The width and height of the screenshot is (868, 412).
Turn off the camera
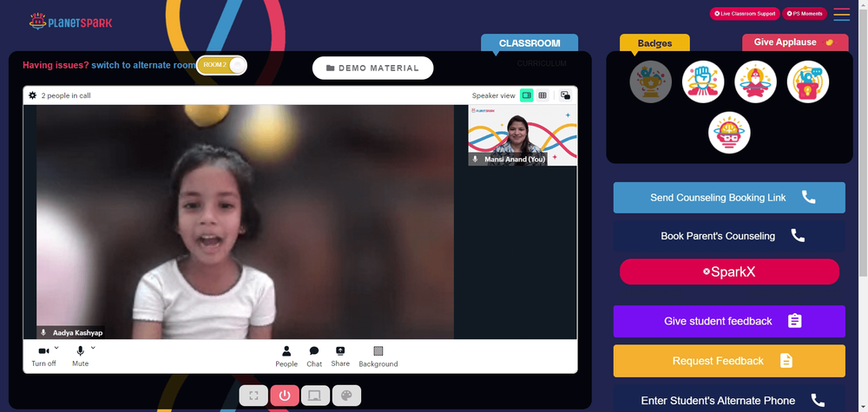point(43,356)
